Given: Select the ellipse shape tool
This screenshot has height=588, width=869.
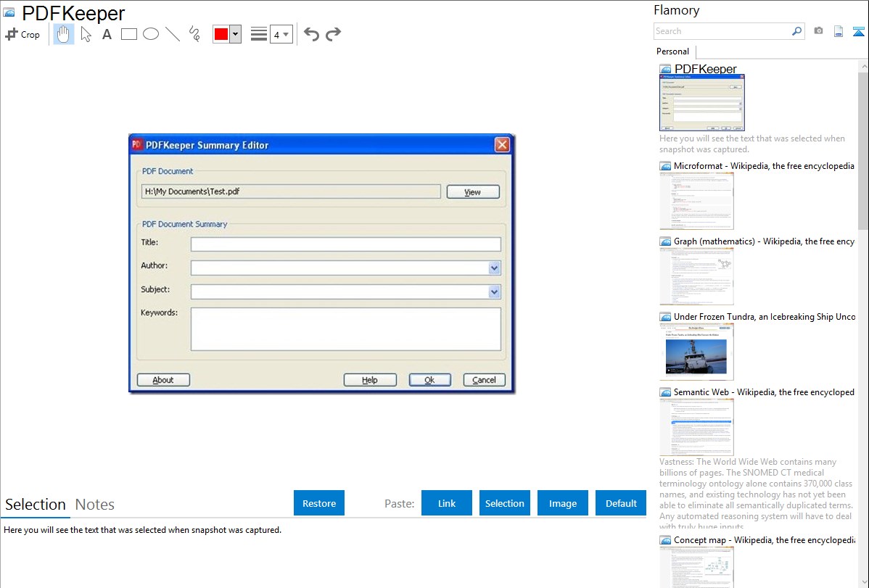Looking at the screenshot, I should [151, 34].
